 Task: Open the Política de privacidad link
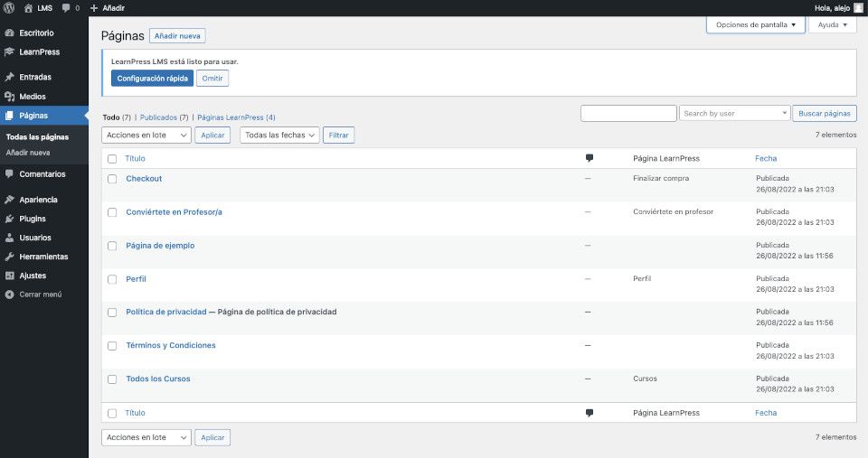(x=166, y=312)
